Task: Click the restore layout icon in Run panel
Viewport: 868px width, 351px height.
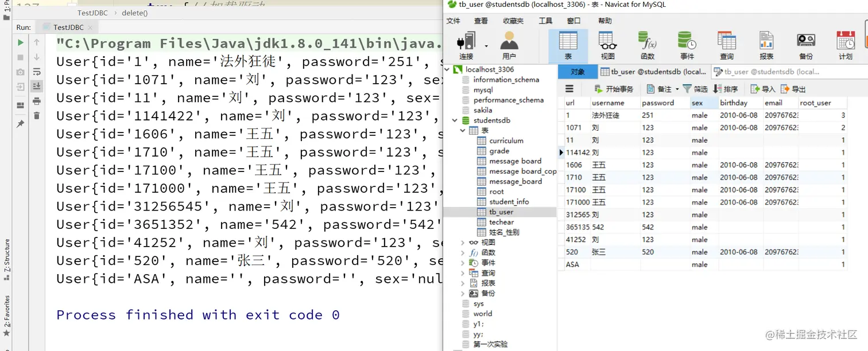Action: pos(21,106)
